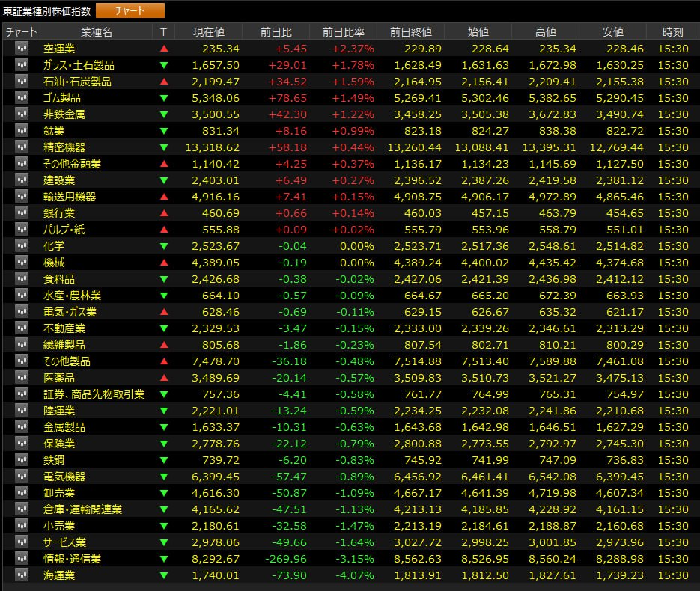Open chart icon next to ゴム製品
Viewport: 700px width, 591px height.
pos(22,98)
